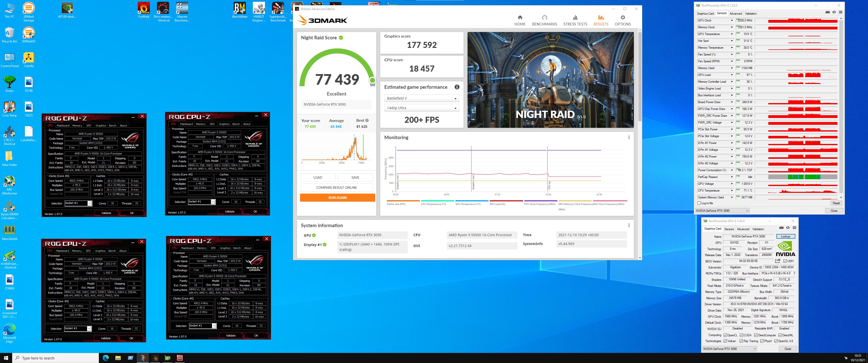Open FurMark desktop shortcut

tap(144, 10)
